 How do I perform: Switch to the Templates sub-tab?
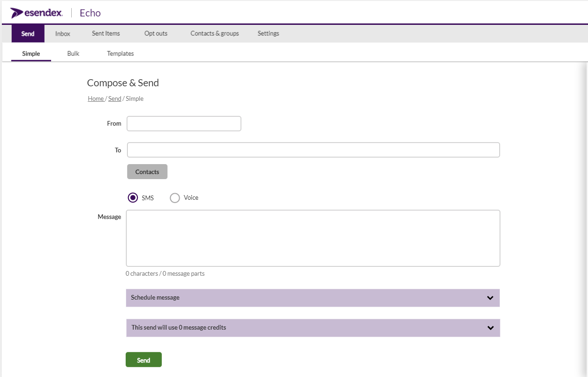(x=120, y=53)
